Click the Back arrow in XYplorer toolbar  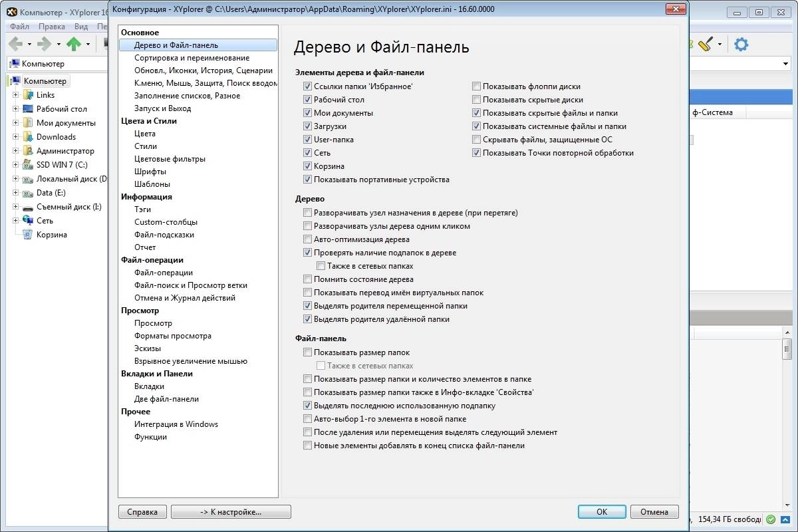pyautogui.click(x=15, y=44)
